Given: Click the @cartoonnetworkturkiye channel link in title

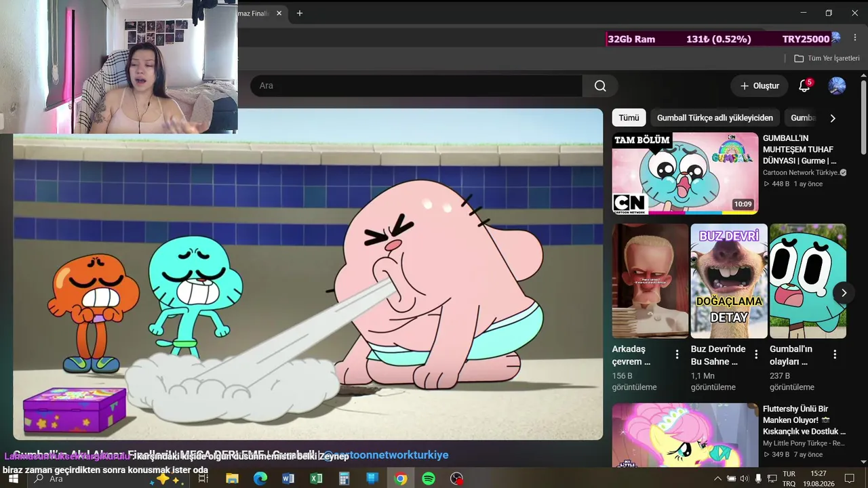Looking at the screenshot, I should click(x=385, y=455).
